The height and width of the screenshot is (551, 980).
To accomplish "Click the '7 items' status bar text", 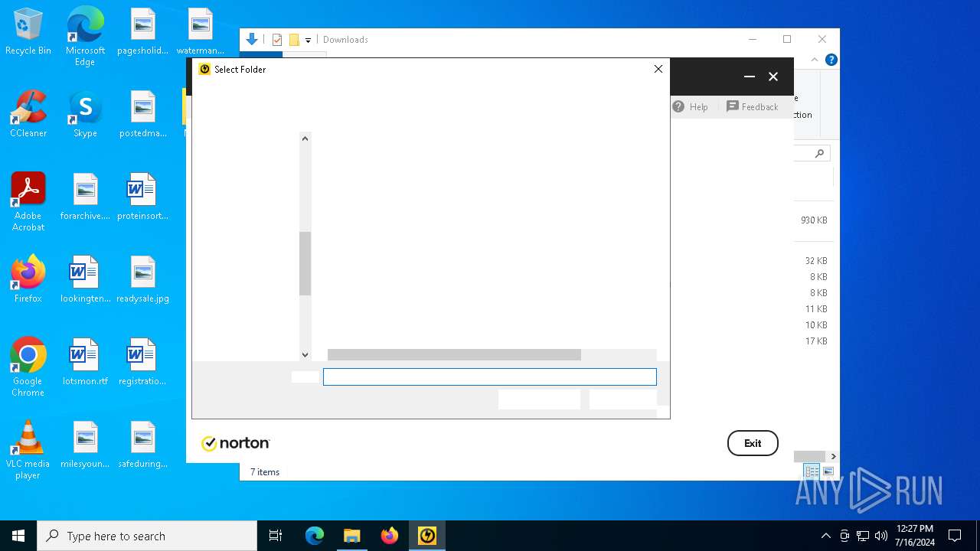I will (265, 472).
